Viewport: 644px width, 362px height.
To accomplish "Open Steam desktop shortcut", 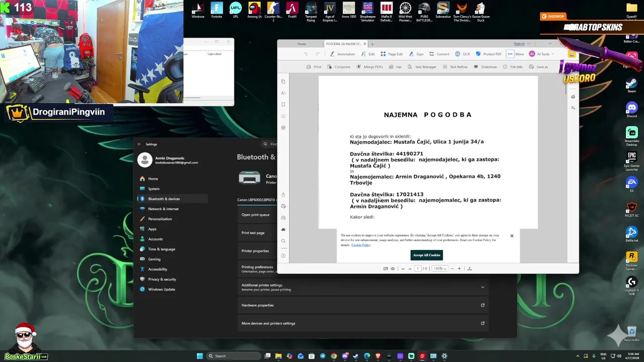I will coord(631,85).
